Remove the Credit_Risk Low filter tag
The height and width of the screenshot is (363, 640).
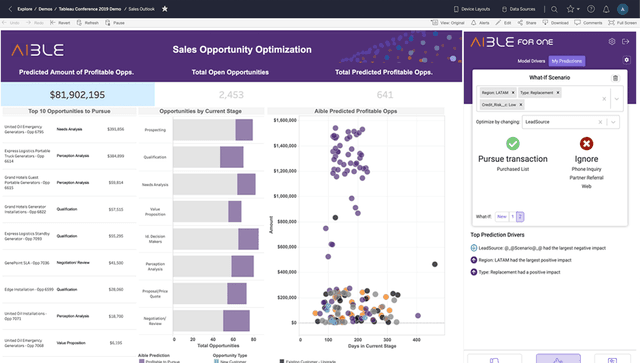[520, 105]
